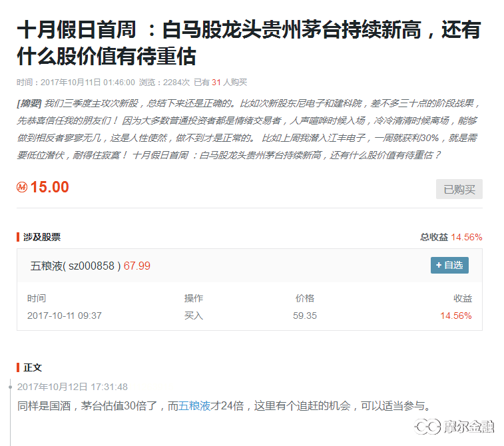The image size is (504, 446).
Task: Click the 价格 column header
Action: (305, 298)
